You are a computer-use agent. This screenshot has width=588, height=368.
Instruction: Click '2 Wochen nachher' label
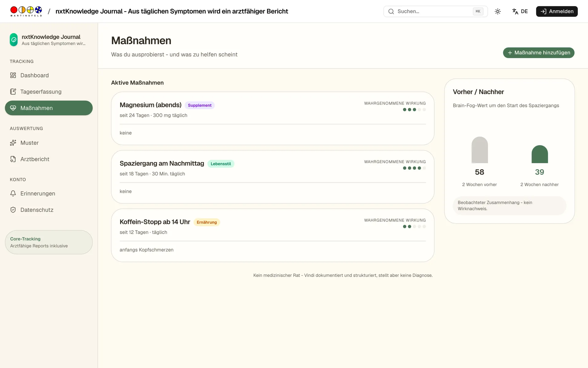pyautogui.click(x=540, y=185)
